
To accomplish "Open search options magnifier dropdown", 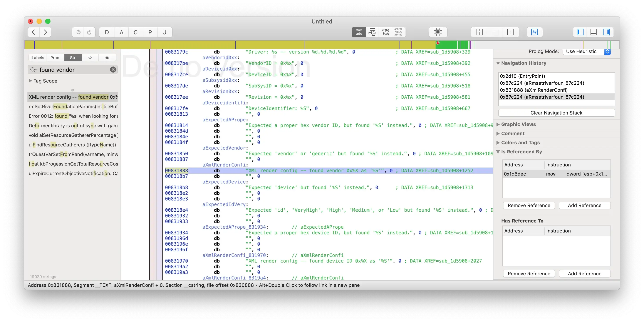I will click(34, 70).
